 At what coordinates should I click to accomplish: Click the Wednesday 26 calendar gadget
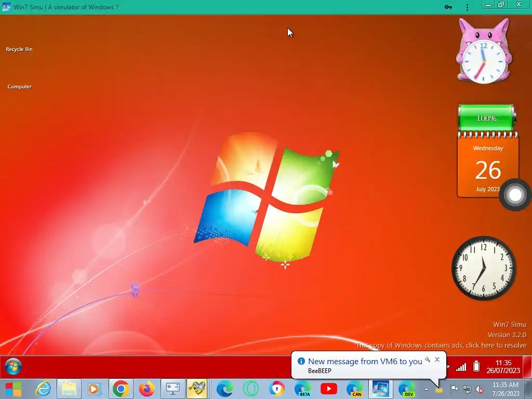tap(488, 165)
